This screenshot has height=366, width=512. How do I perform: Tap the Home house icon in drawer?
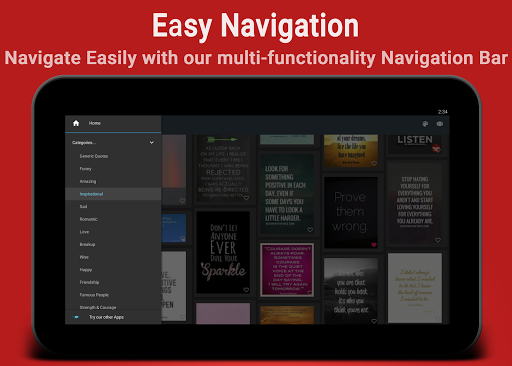pyautogui.click(x=76, y=123)
